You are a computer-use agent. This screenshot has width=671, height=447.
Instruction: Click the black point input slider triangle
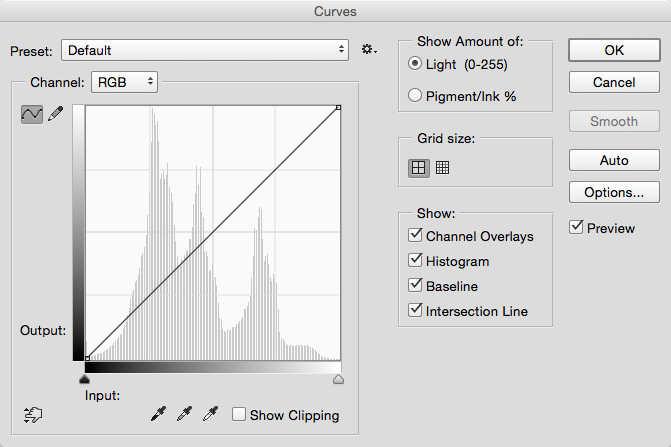(85, 379)
